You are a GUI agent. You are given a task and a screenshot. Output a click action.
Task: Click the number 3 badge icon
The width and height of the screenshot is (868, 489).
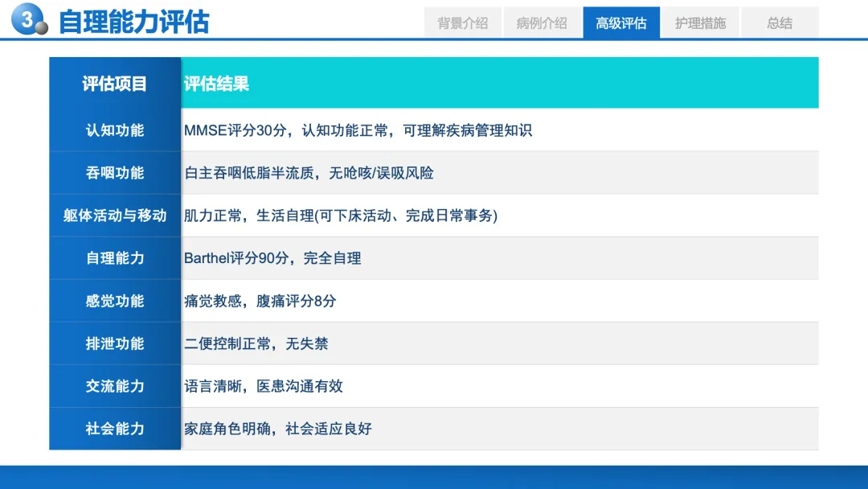click(x=29, y=19)
